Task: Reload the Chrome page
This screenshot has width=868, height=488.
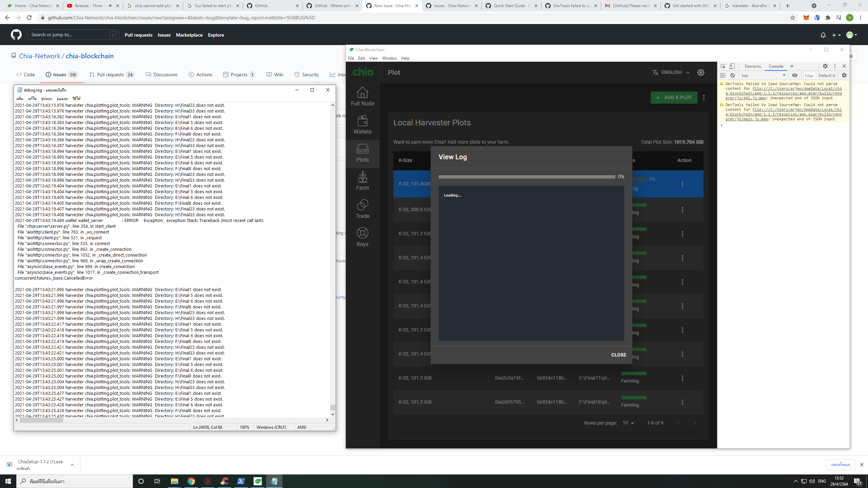Action: (29, 18)
